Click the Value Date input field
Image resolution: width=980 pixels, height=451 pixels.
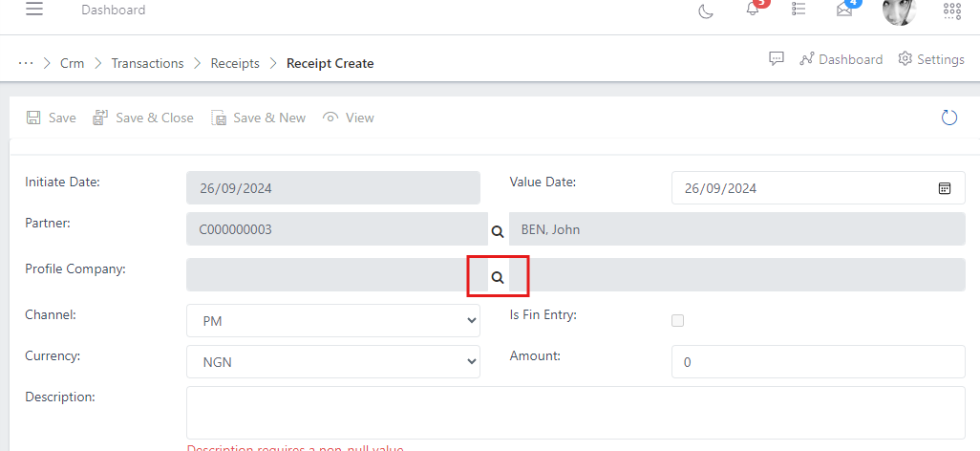[819, 187]
